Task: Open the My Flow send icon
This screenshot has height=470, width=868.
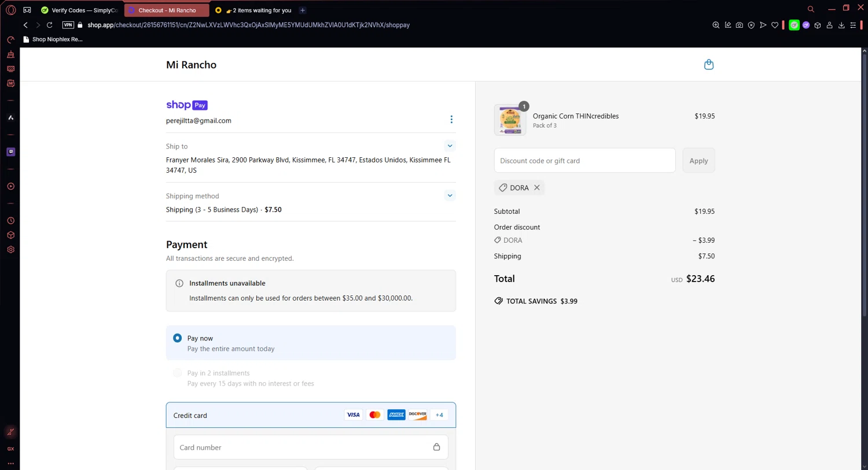Action: [763, 25]
